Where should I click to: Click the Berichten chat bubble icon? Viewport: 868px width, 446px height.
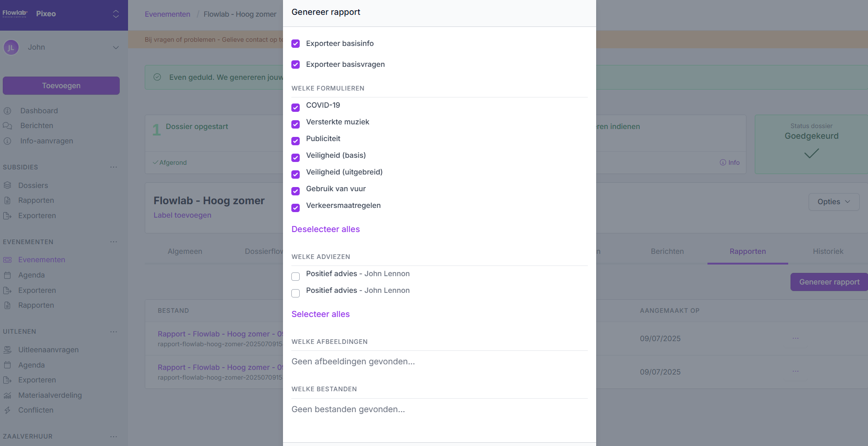pyautogui.click(x=7, y=126)
